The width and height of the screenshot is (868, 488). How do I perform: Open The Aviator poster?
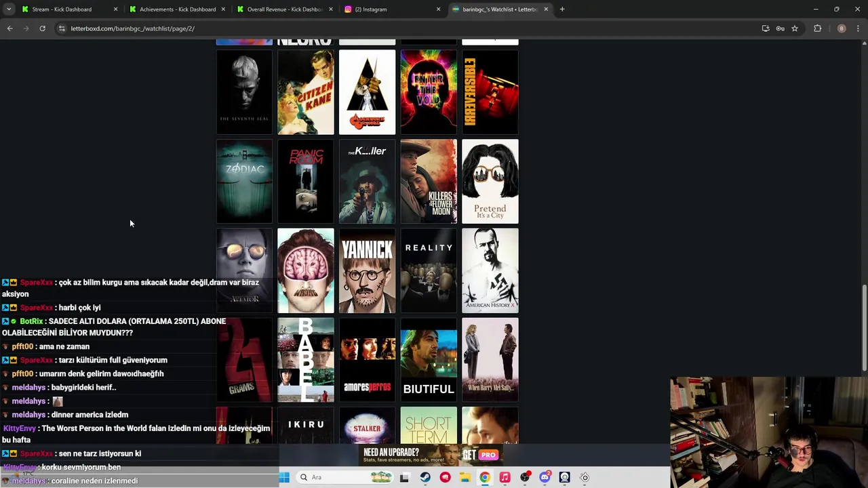(244, 271)
